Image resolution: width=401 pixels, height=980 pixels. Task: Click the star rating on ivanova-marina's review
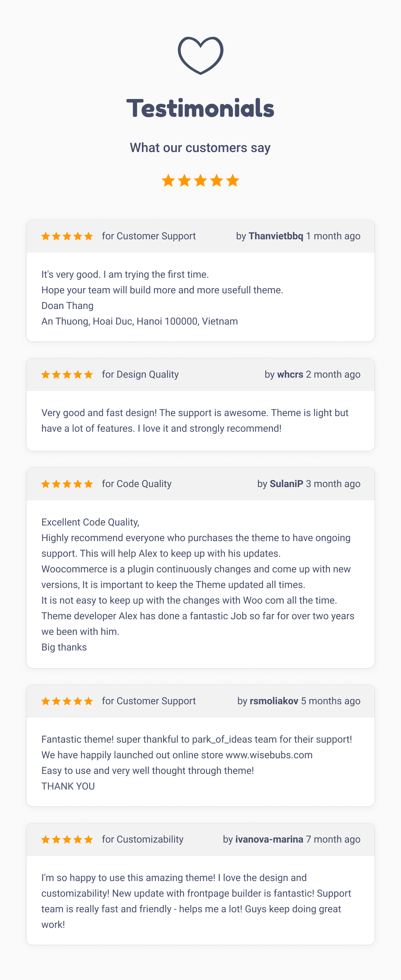(x=67, y=840)
